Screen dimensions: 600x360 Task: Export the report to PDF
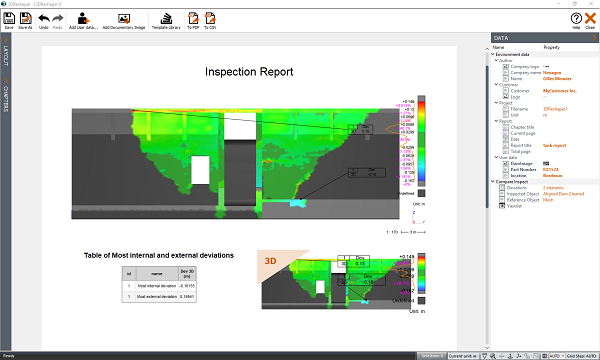pos(193,20)
